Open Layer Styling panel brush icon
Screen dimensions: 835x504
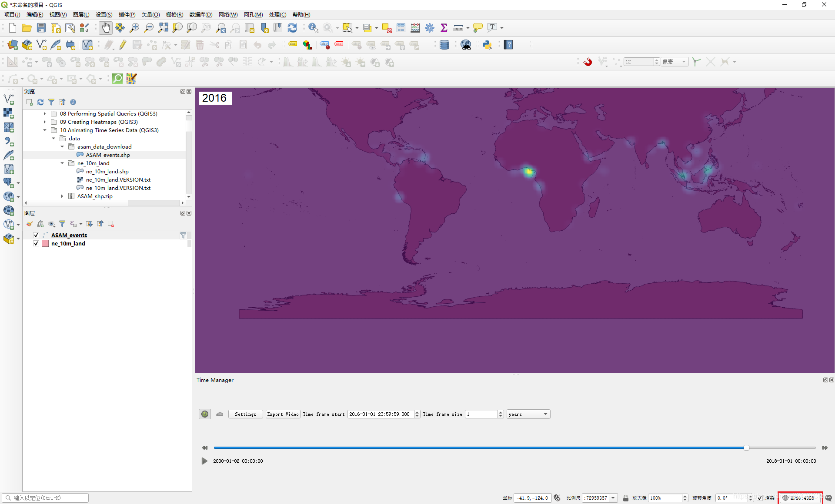(30, 224)
